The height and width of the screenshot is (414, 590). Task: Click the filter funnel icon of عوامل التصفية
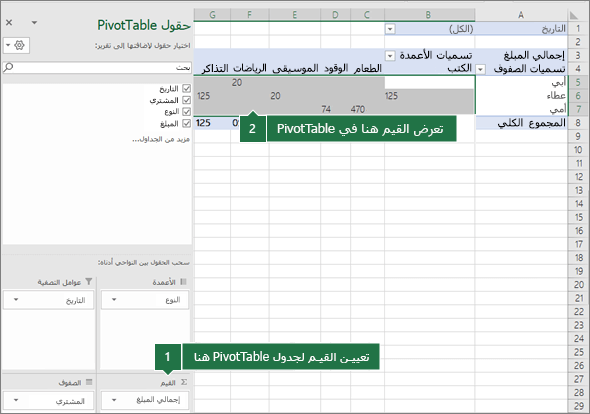(x=89, y=282)
